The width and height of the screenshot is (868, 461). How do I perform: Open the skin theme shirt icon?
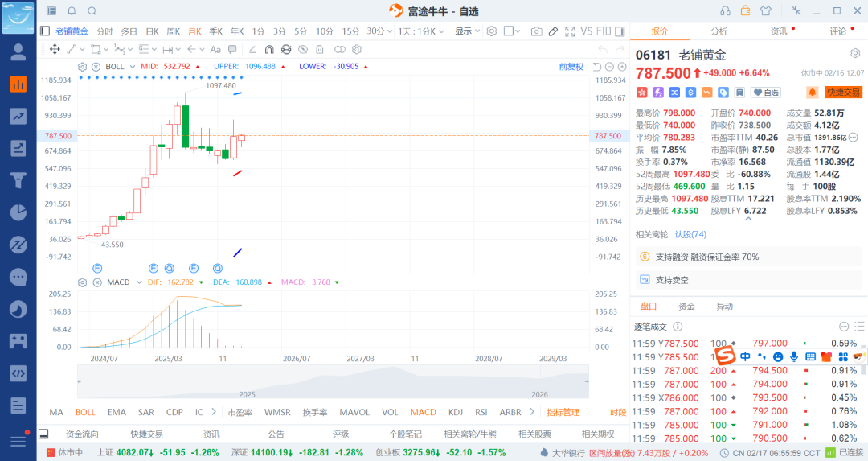point(766,10)
